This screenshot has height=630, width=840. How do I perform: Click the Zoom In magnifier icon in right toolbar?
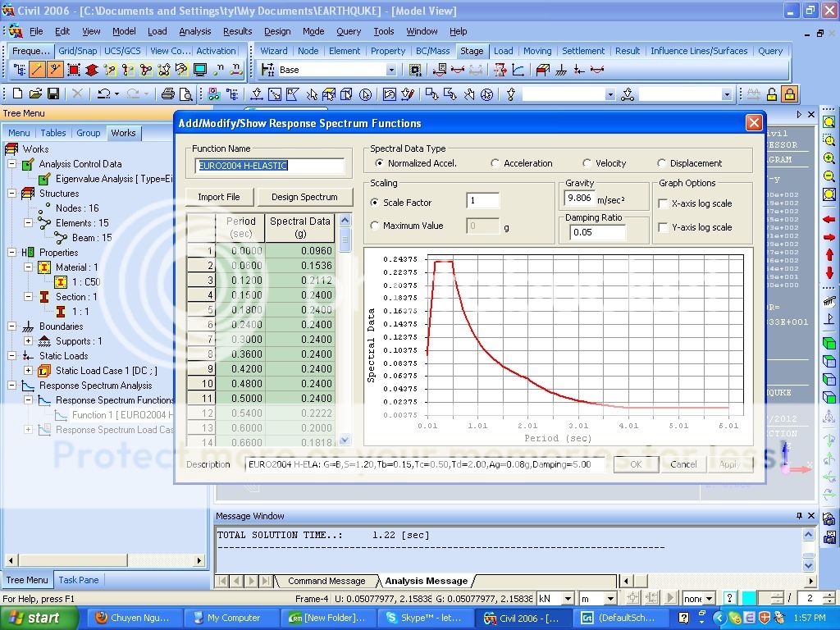(x=829, y=158)
